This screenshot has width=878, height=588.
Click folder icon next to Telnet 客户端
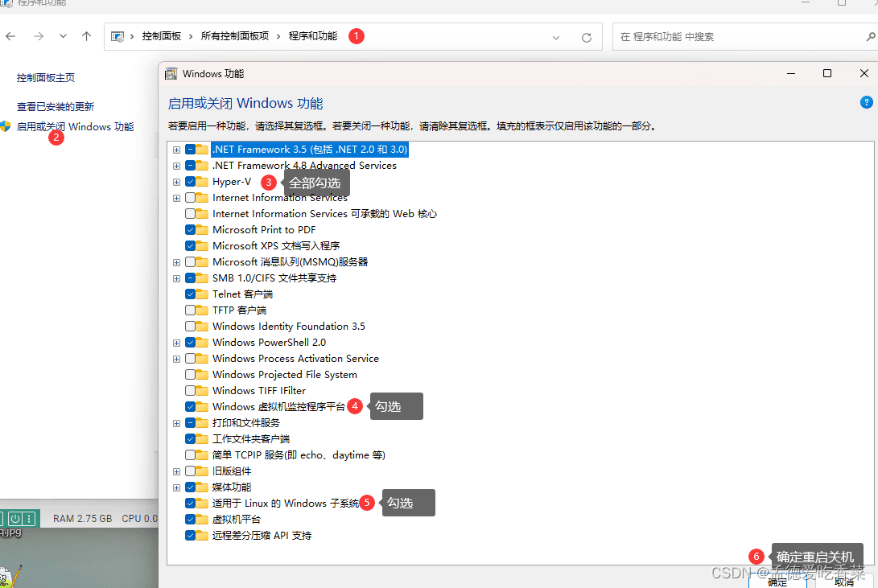pos(202,294)
